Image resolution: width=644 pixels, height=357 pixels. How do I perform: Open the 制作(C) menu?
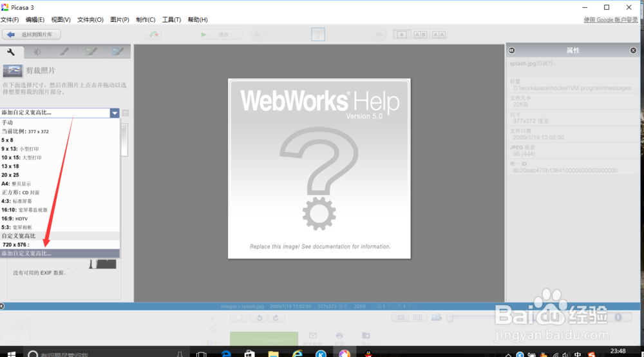146,20
